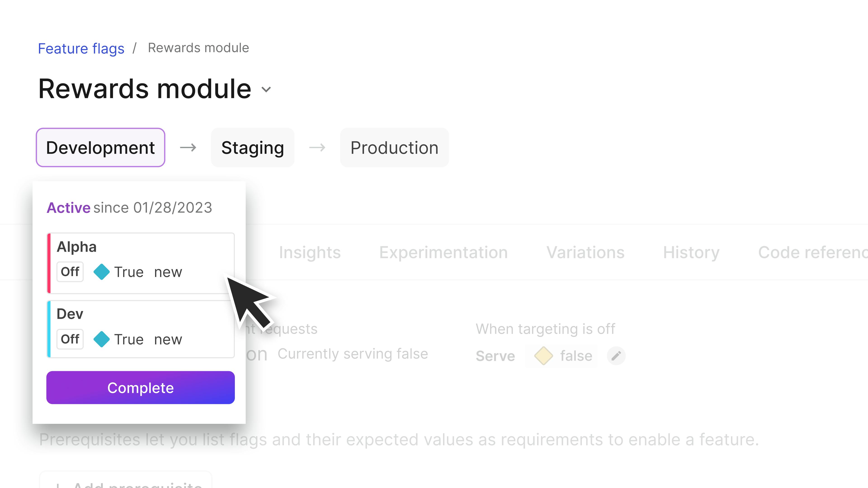Click the arrow between Staging and Production

(x=317, y=148)
